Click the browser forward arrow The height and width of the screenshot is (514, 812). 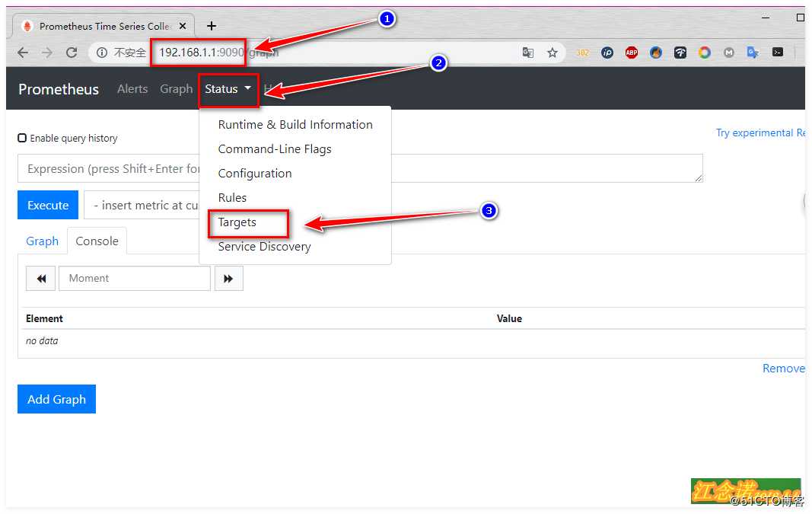(47, 53)
